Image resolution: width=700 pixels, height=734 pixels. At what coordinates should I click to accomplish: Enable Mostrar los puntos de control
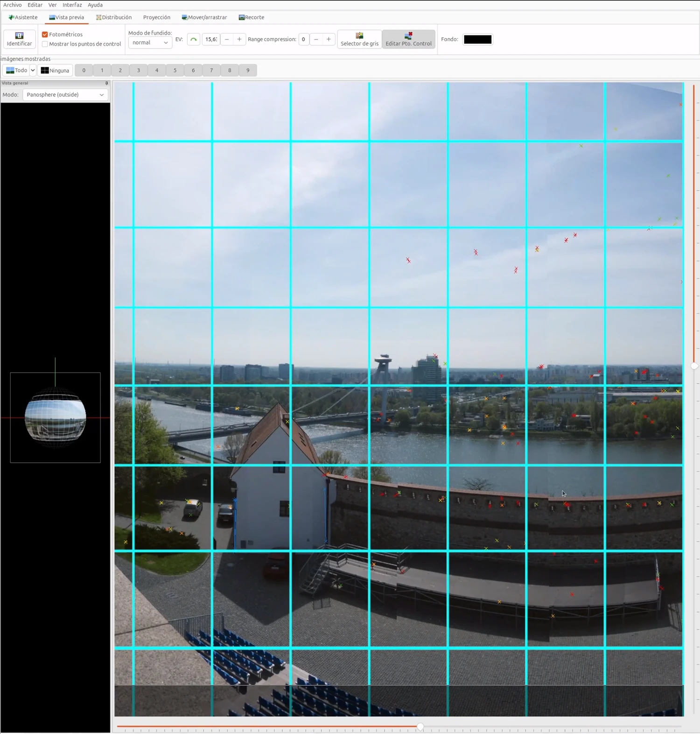[45, 44]
